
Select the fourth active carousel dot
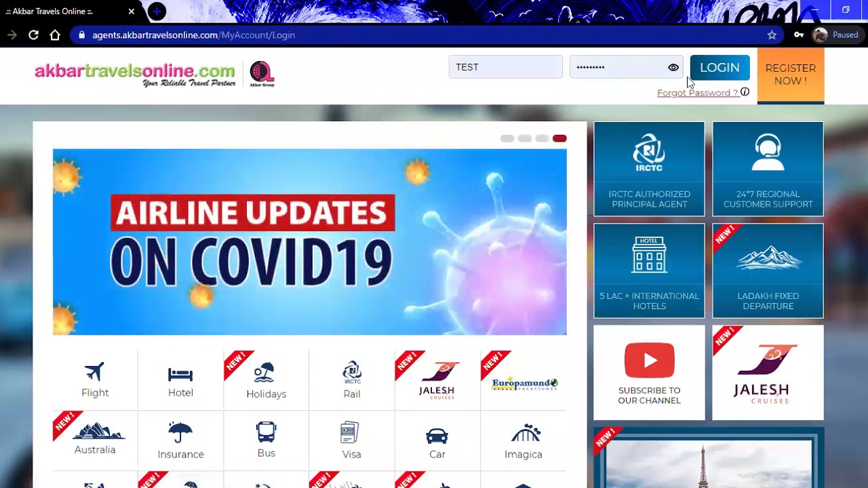(559, 138)
